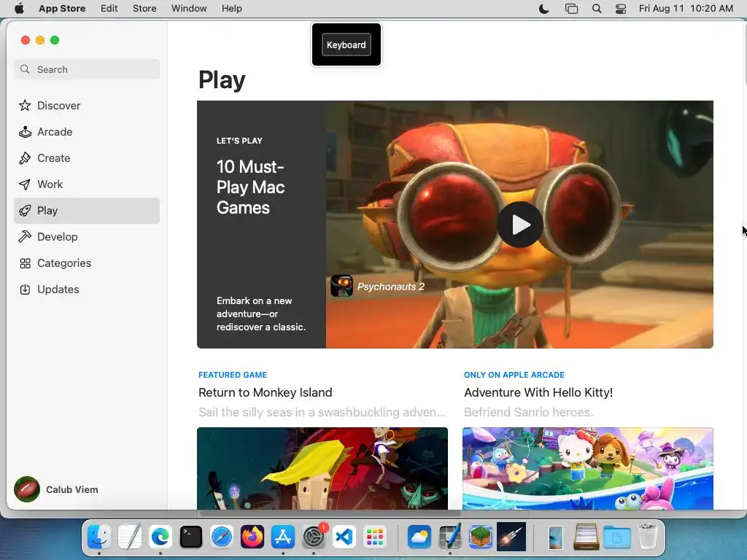Open the Help menu
Viewport: 747px width, 560px height.
click(231, 9)
